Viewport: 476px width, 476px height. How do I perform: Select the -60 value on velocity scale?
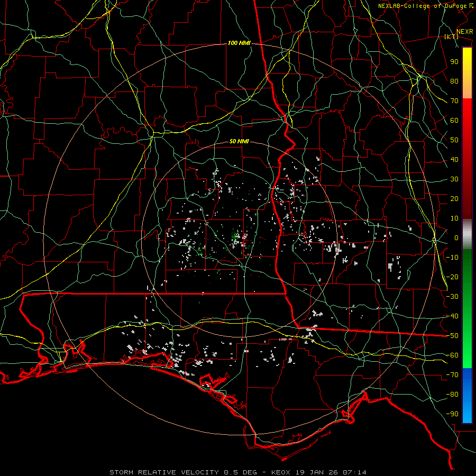point(452,355)
